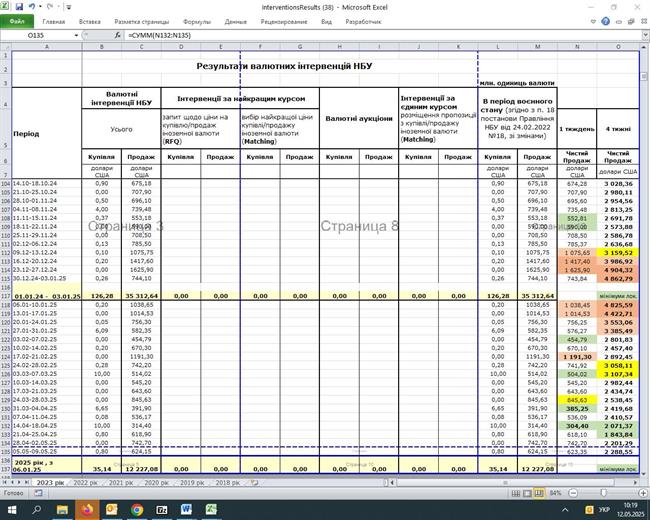Open Windows Start menu
This screenshot has height=520, width=650.
[12, 510]
